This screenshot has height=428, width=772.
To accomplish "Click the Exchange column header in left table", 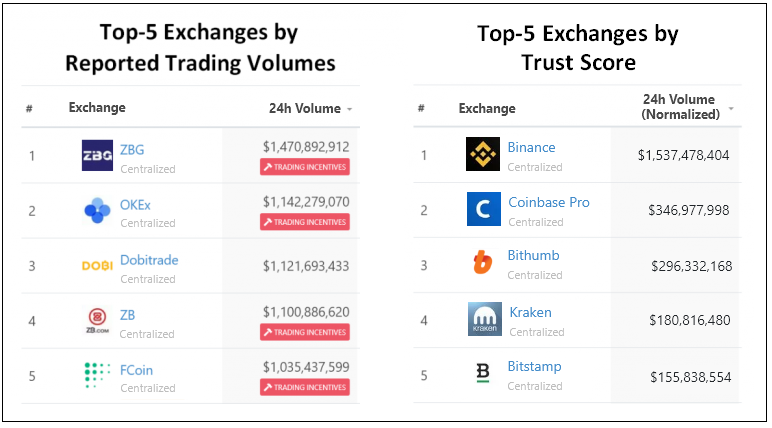I will [97, 107].
